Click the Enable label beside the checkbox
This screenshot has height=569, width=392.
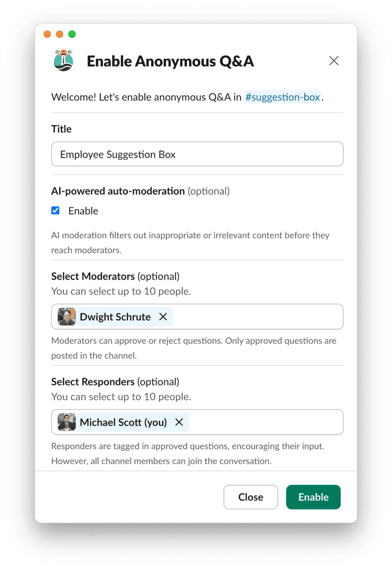pyautogui.click(x=83, y=210)
